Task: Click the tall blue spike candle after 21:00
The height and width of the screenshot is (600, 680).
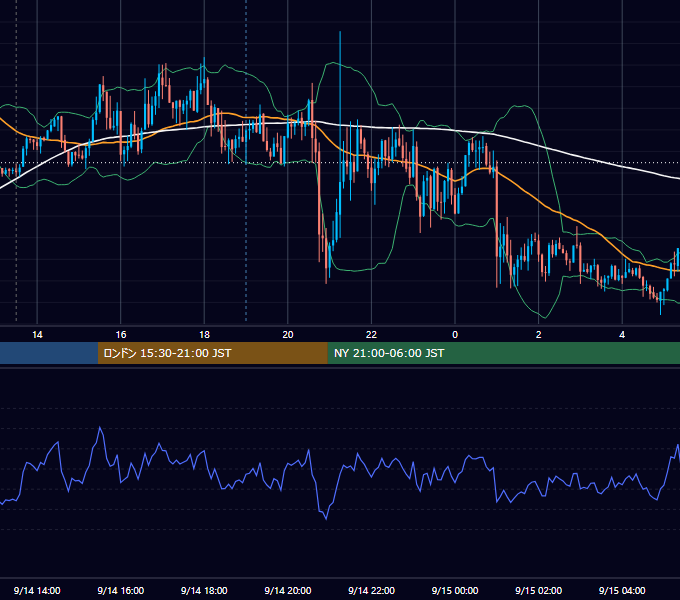Action: (x=340, y=134)
